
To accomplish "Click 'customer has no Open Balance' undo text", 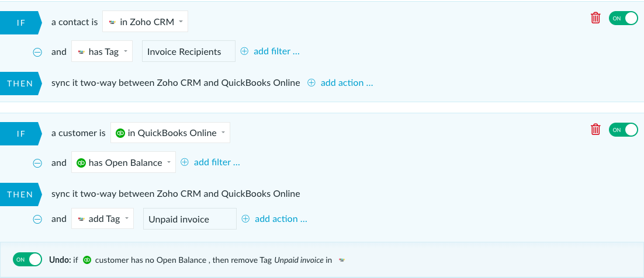I will coord(150,260).
